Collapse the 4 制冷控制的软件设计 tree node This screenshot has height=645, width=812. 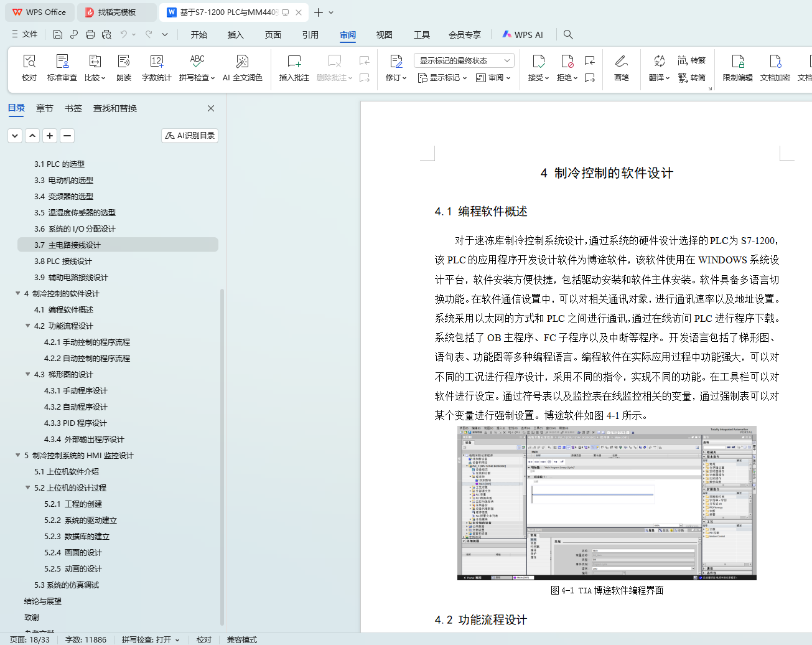(x=18, y=293)
